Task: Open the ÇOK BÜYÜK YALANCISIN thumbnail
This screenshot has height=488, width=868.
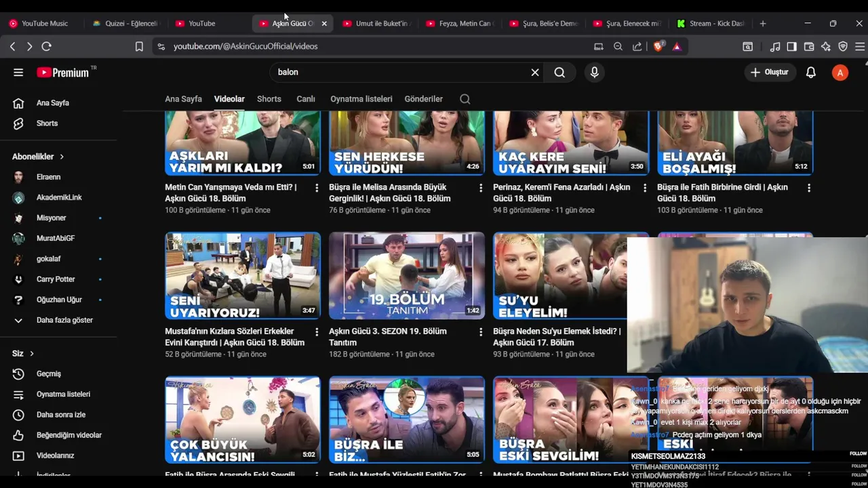Action: 243,420
